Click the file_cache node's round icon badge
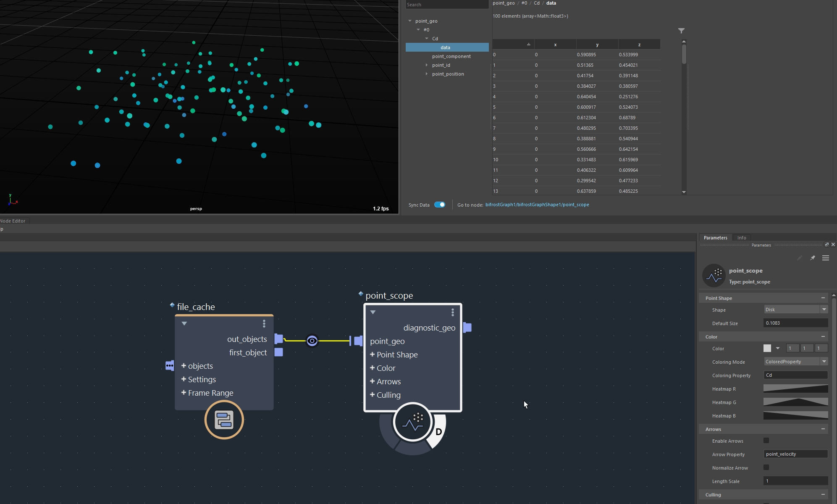 (x=224, y=420)
